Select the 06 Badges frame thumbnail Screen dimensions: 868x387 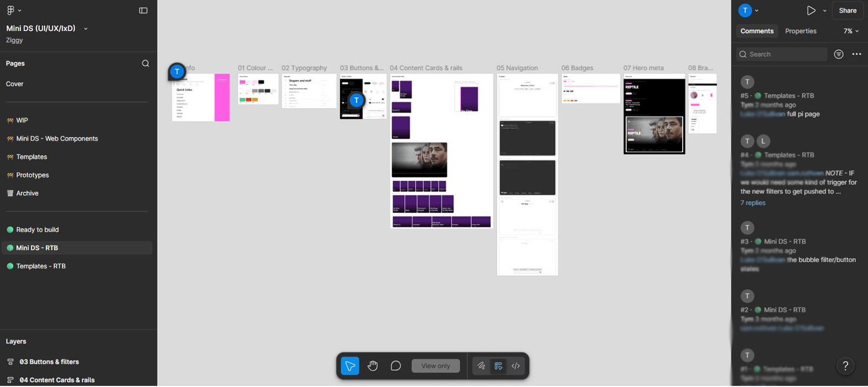click(590, 89)
